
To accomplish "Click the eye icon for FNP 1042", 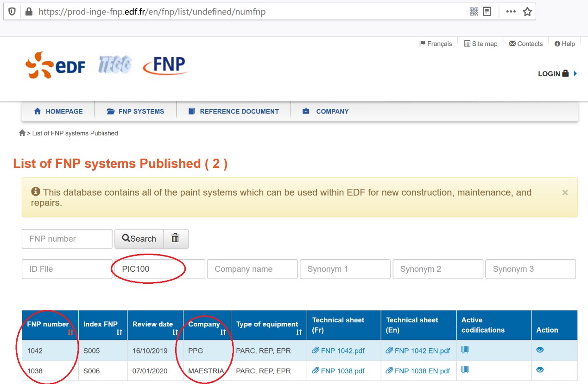I will pyautogui.click(x=540, y=350).
